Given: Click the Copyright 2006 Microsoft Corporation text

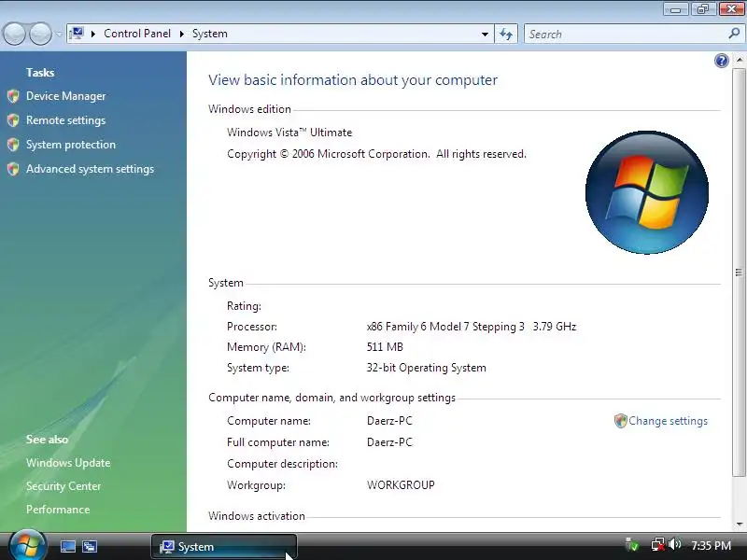Looking at the screenshot, I should 376,154.
